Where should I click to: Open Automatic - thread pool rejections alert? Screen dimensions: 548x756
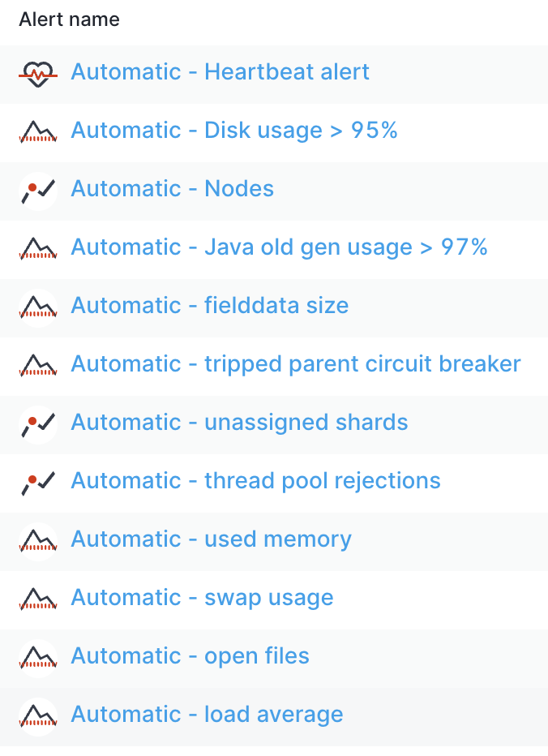pyautogui.click(x=255, y=480)
